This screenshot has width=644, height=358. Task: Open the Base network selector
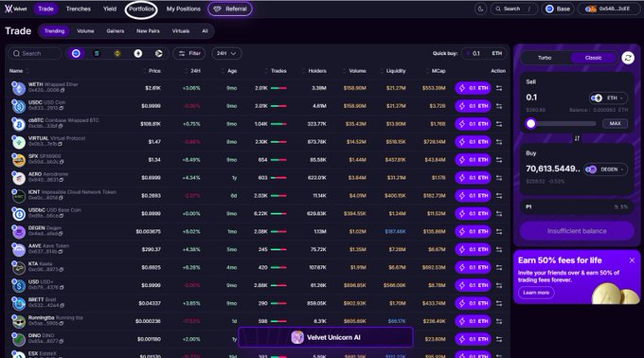558,9
